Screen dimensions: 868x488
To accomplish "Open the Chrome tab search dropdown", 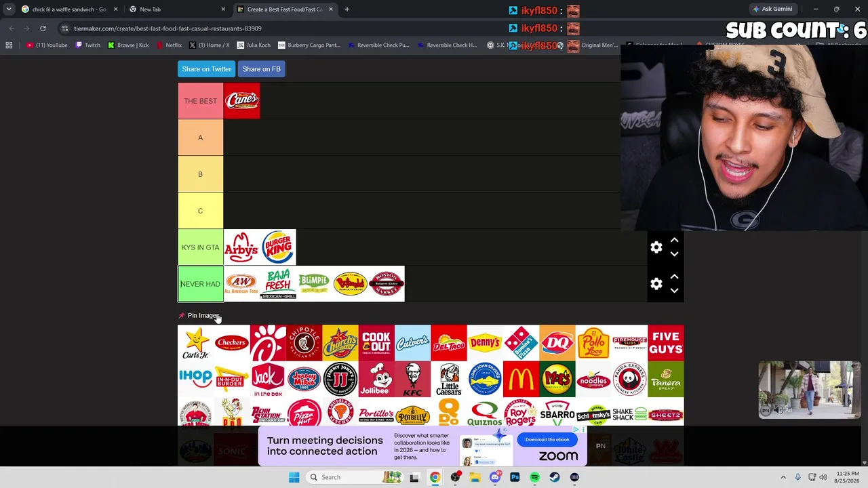I will click(x=9, y=9).
